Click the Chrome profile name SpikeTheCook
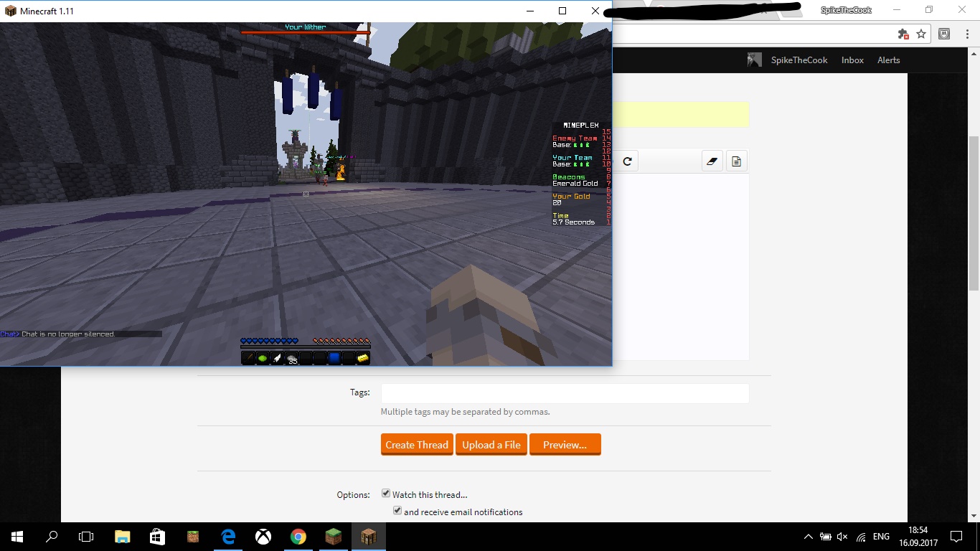The image size is (980, 551). [x=847, y=10]
